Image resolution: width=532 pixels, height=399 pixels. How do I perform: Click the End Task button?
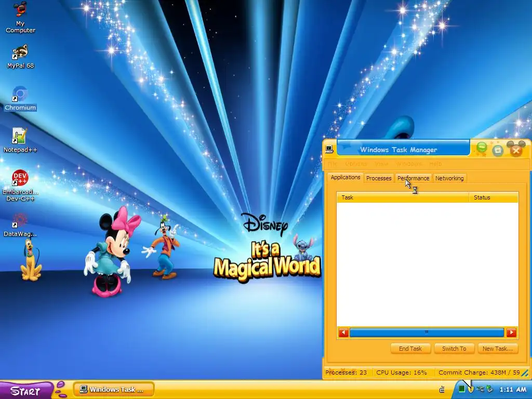(x=410, y=349)
